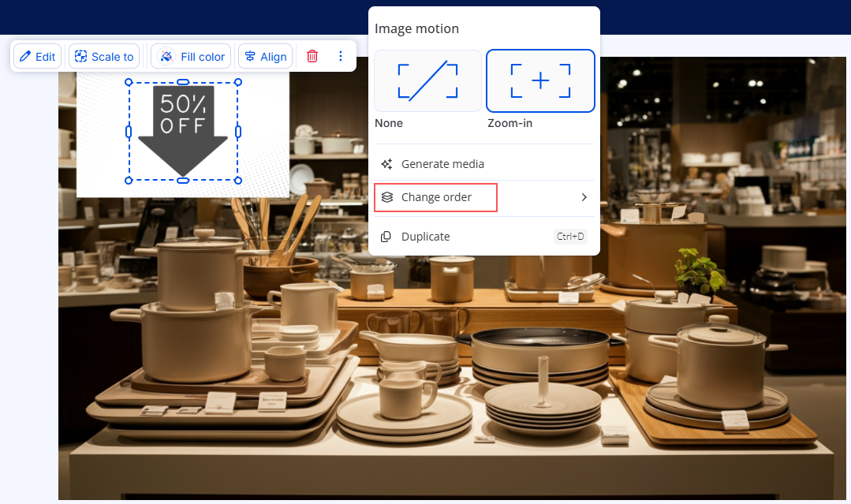This screenshot has width=851, height=504.
Task: Click the Edit pencil icon
Action: pos(25,57)
